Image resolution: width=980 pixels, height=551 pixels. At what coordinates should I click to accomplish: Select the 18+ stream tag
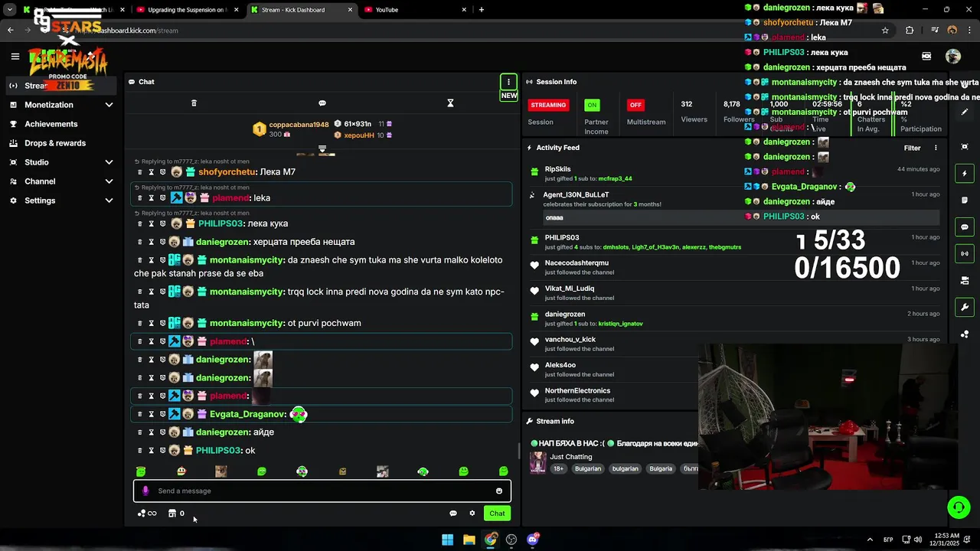558,469
